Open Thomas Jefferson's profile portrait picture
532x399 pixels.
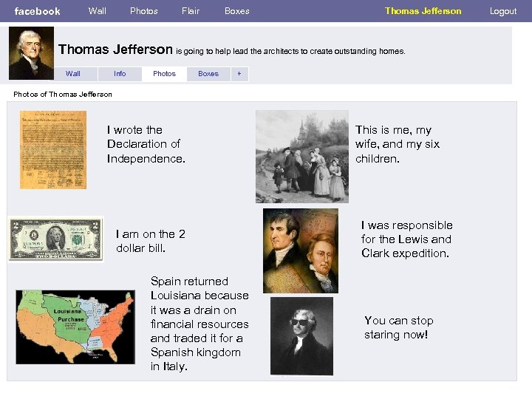(x=31, y=53)
